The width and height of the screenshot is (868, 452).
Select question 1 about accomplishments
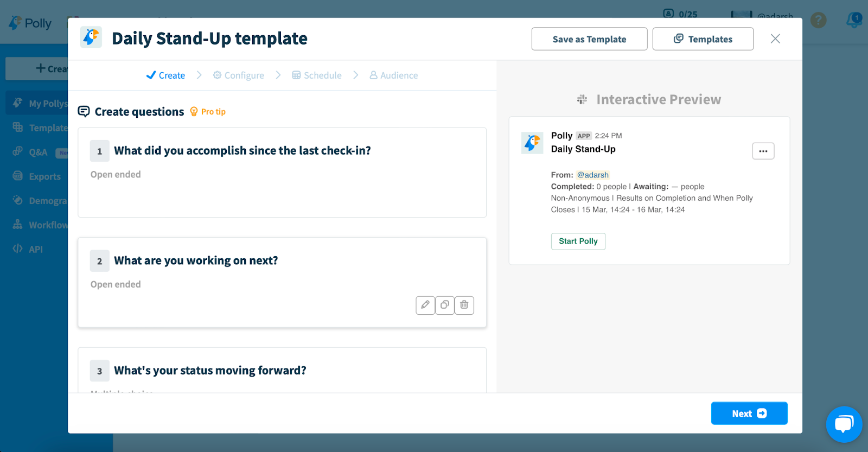click(x=282, y=173)
